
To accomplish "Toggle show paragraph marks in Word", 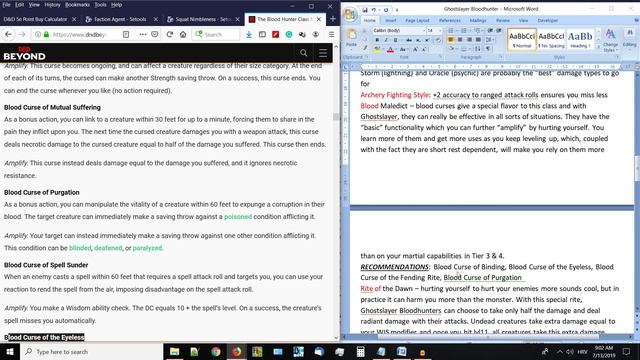I will (488, 49).
